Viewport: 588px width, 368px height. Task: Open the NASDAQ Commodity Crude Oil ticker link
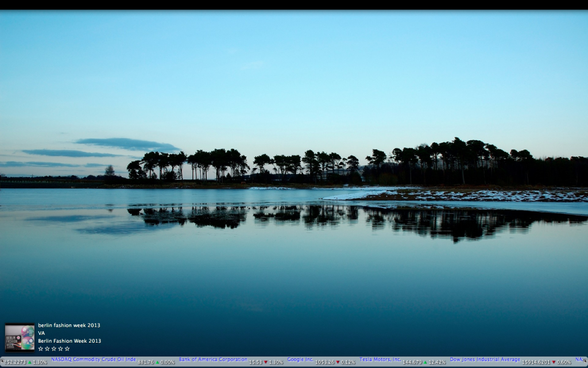click(x=94, y=359)
